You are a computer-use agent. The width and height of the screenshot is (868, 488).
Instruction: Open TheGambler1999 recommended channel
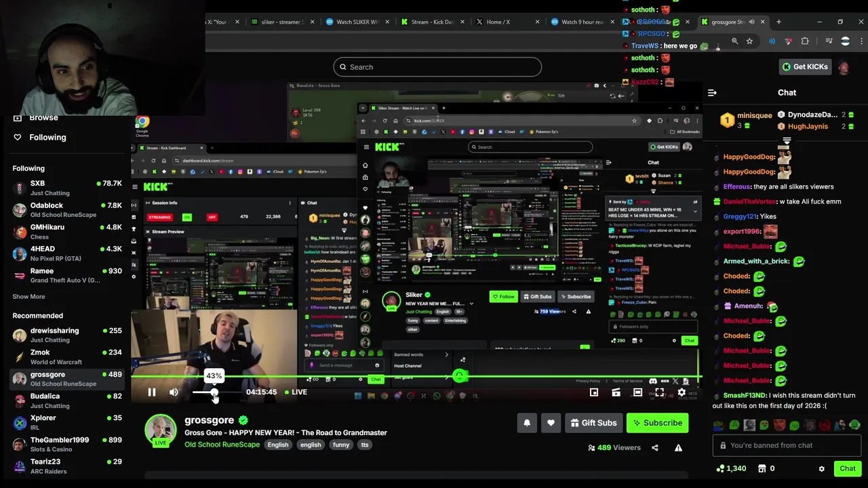pyautogui.click(x=66, y=445)
